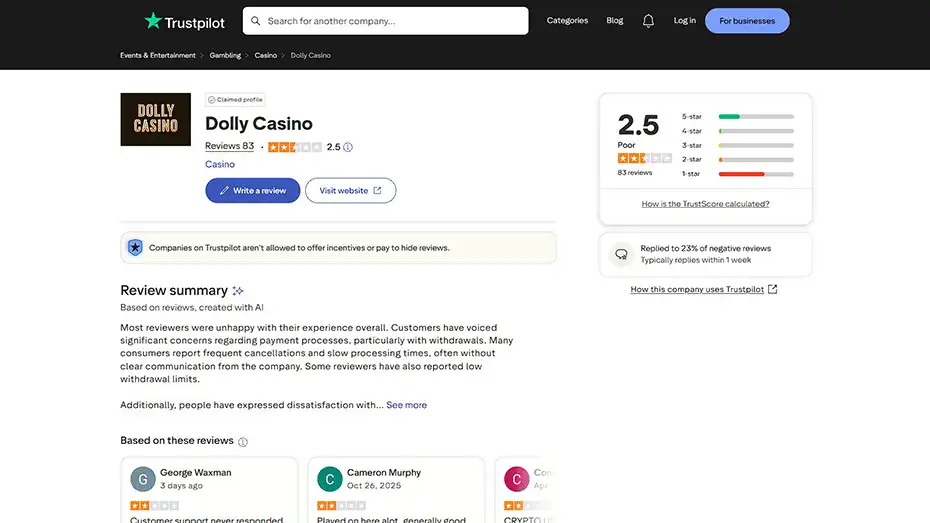The width and height of the screenshot is (930, 523).
Task: Click George Waxman's two-star rating
Action: click(154, 506)
